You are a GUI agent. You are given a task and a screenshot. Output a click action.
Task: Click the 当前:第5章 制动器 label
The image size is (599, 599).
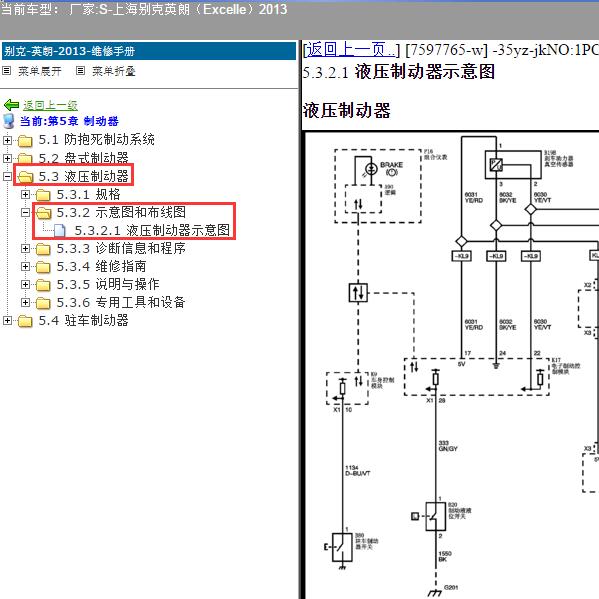click(69, 121)
